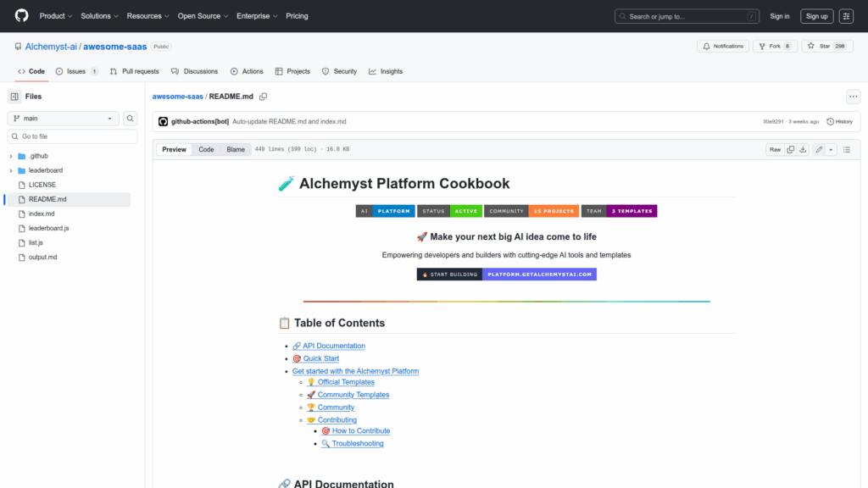This screenshot has width=868, height=488.
Task: Open the awesome-saas breadcrumb link
Action: pos(178,97)
